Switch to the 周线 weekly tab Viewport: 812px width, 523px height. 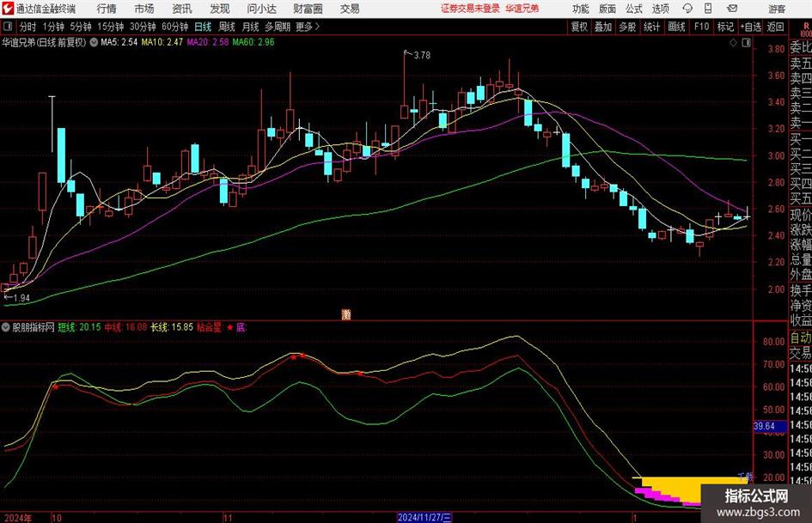click(226, 27)
